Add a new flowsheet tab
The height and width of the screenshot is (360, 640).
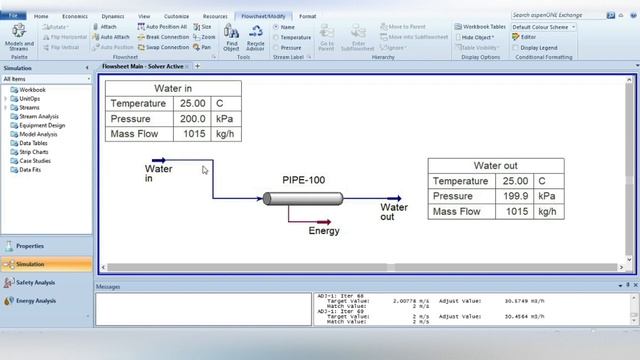coord(198,66)
